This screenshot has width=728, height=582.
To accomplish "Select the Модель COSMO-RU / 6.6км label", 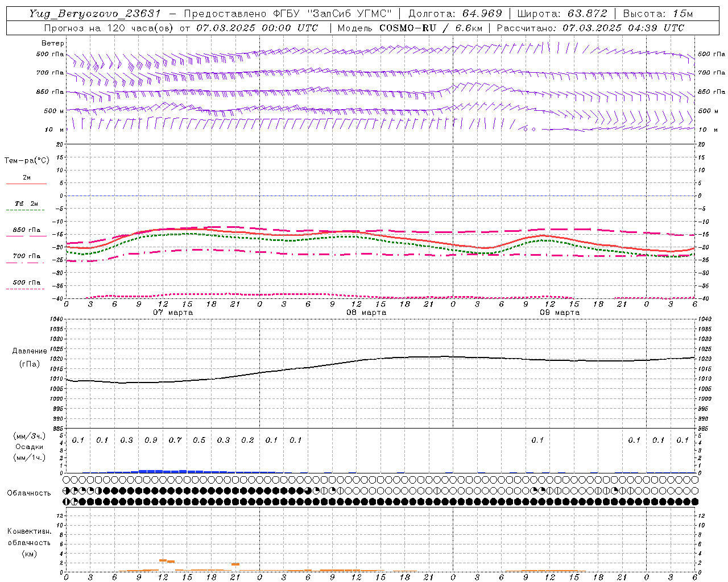I will [x=409, y=28].
